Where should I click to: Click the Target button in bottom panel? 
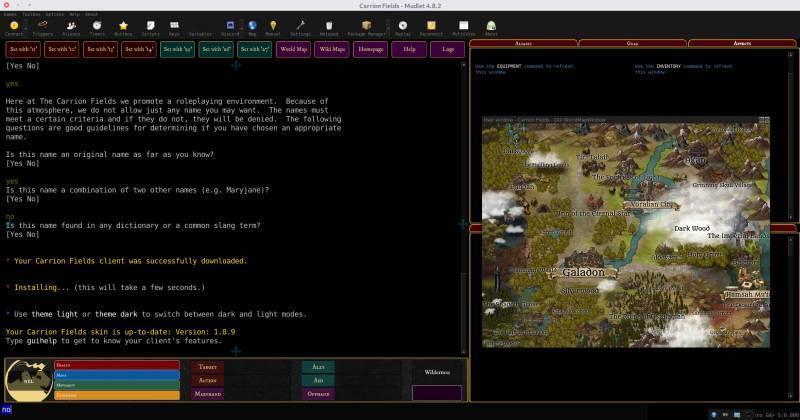pos(208,367)
